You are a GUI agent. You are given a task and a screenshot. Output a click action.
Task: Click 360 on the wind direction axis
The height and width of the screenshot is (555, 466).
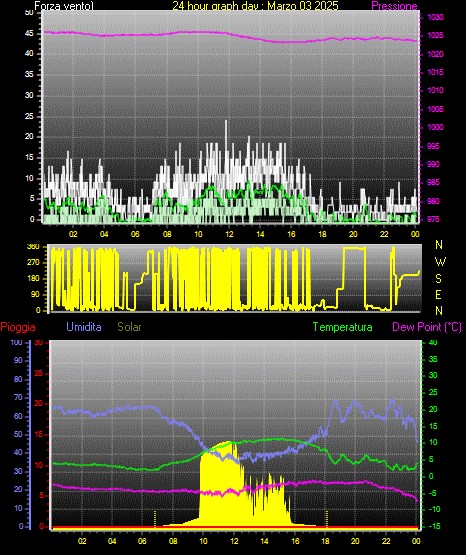coord(33,247)
